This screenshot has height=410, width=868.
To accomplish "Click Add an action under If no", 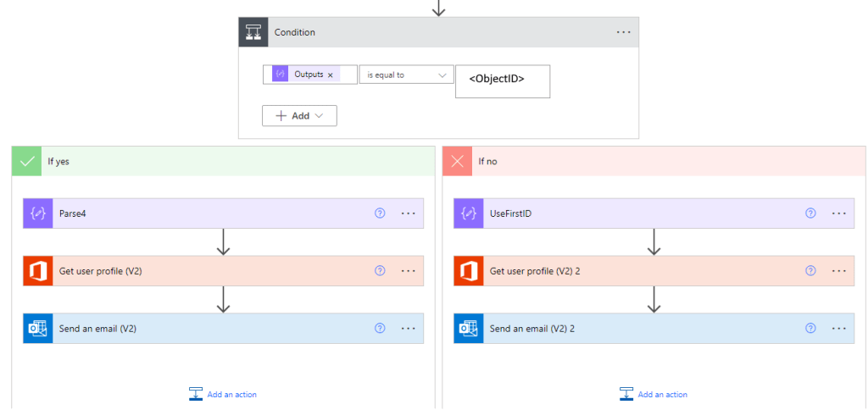I will (x=654, y=394).
